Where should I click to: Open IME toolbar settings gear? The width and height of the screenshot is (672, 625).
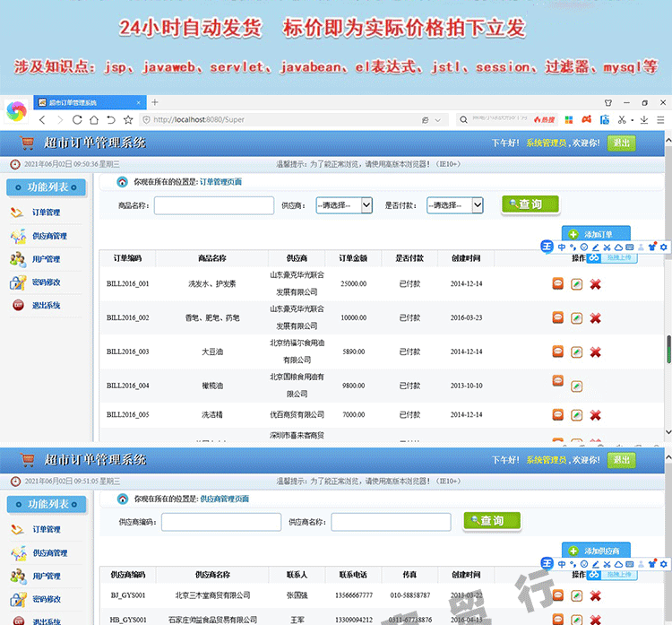(x=663, y=247)
